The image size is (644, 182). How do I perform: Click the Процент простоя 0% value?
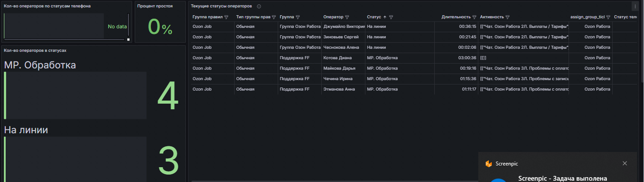pos(160,27)
